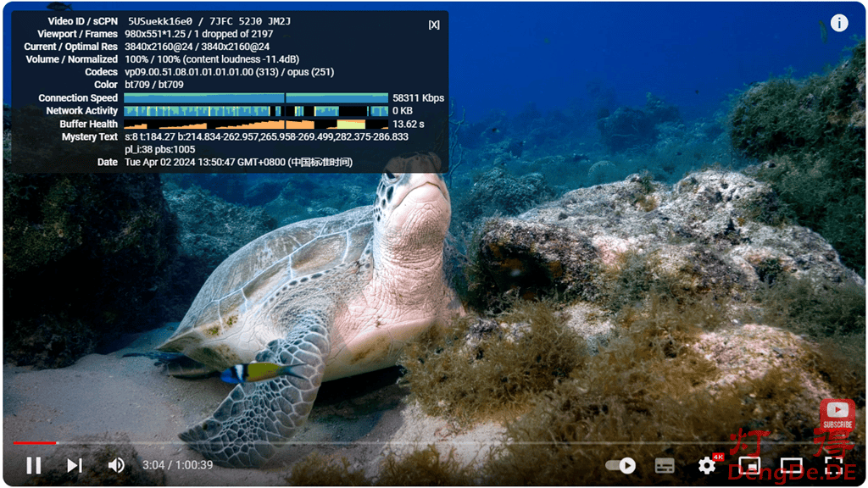Toggle the autoplay switch

click(621, 465)
